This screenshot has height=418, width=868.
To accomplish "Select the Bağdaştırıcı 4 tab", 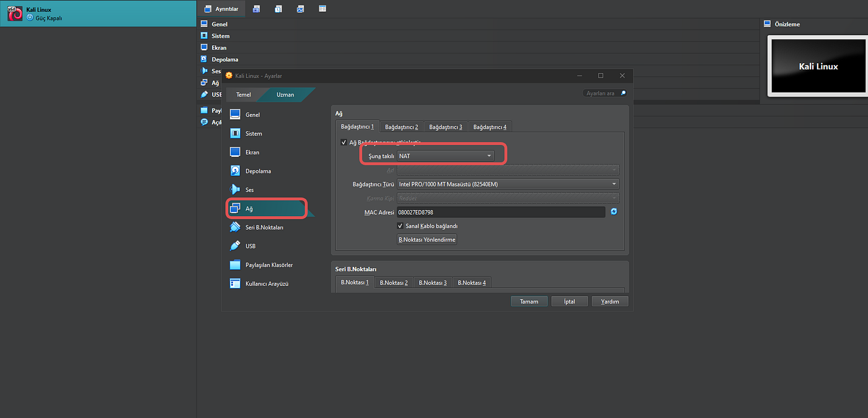I will click(490, 126).
